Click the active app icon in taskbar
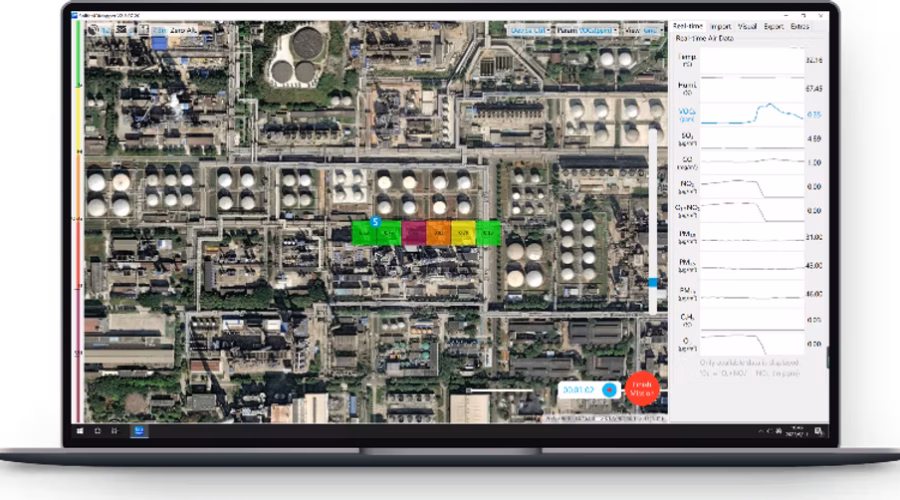Screen dimensions: 900x500 click(x=140, y=431)
